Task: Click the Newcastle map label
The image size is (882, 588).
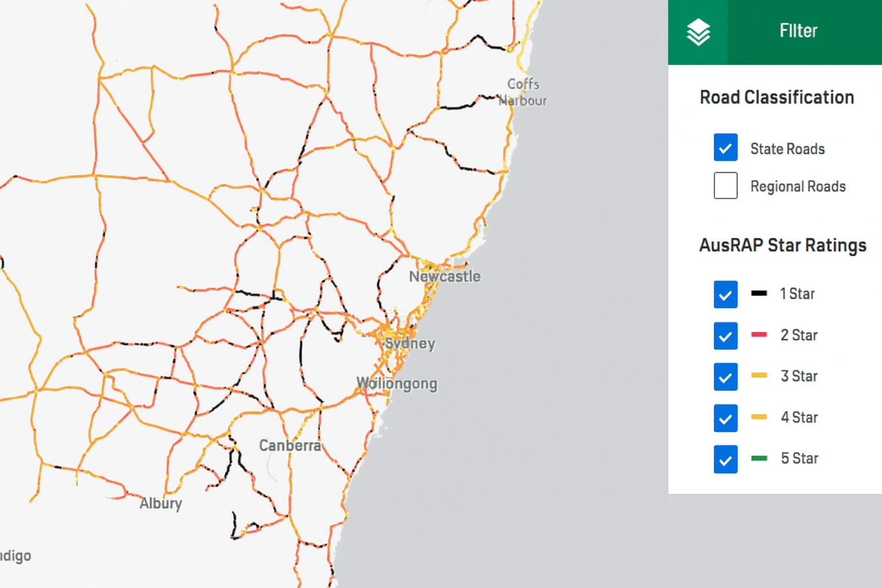Action: tap(445, 276)
